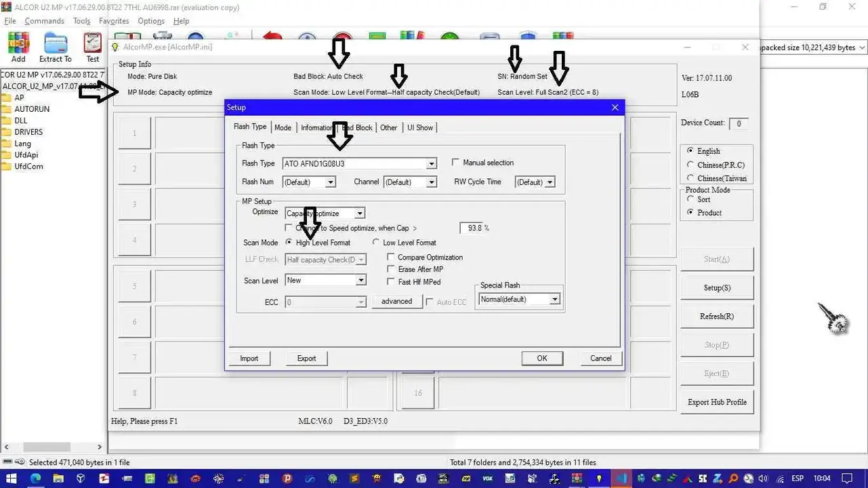This screenshot has height=488, width=868.
Task: Check the Erase After MP option
Action: [391, 270]
